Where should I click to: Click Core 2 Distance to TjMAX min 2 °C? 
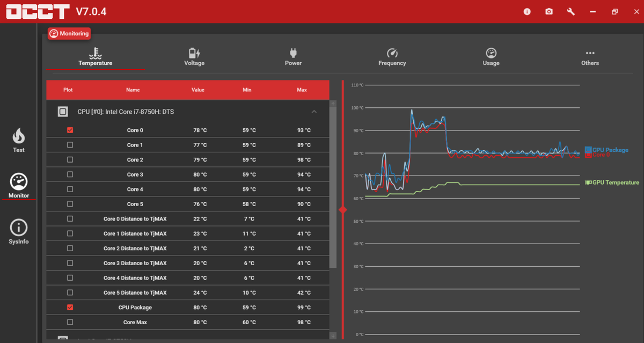click(249, 248)
